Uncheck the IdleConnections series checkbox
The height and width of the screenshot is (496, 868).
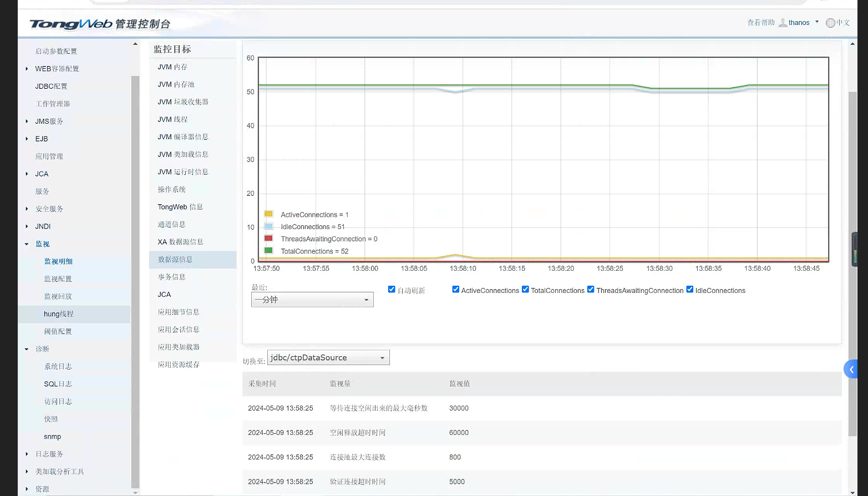tap(690, 290)
